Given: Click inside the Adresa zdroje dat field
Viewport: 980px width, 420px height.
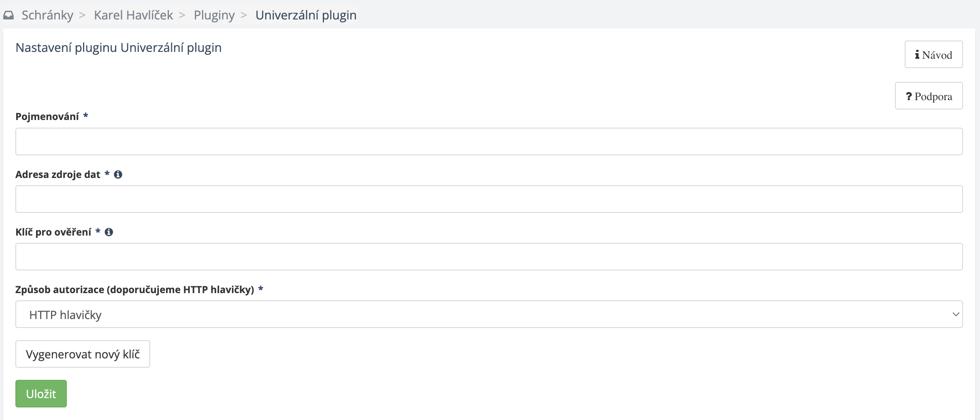Looking at the screenshot, I should click(x=489, y=199).
